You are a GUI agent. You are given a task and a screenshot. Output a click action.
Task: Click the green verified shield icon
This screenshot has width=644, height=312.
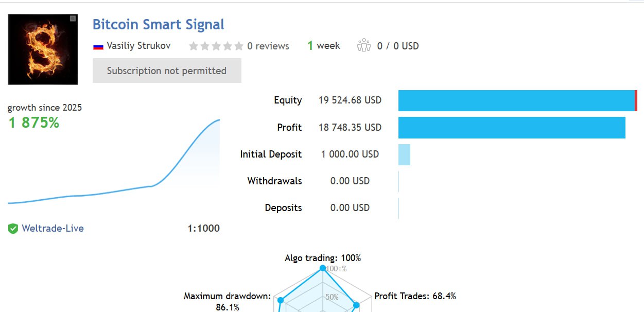(13, 229)
